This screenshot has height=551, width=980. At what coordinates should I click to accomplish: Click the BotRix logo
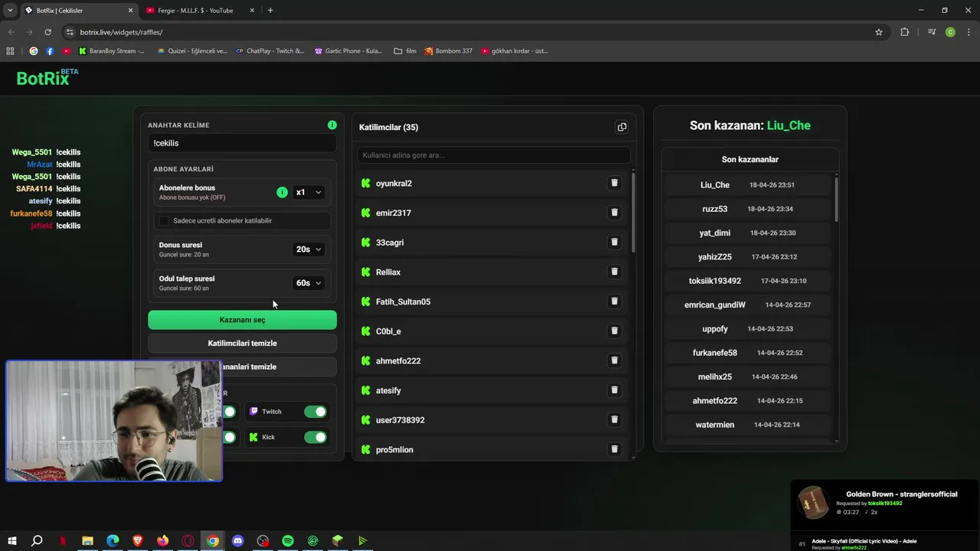pyautogui.click(x=47, y=77)
